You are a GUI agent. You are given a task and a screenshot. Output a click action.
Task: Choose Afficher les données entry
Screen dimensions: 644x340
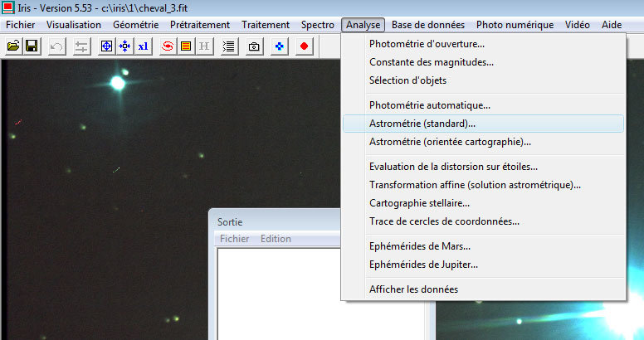(483, 289)
